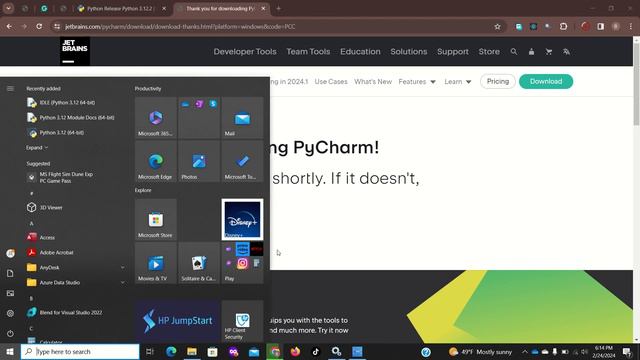Open the language selector icon
640x360 pixels.
pyautogui.click(x=566, y=51)
